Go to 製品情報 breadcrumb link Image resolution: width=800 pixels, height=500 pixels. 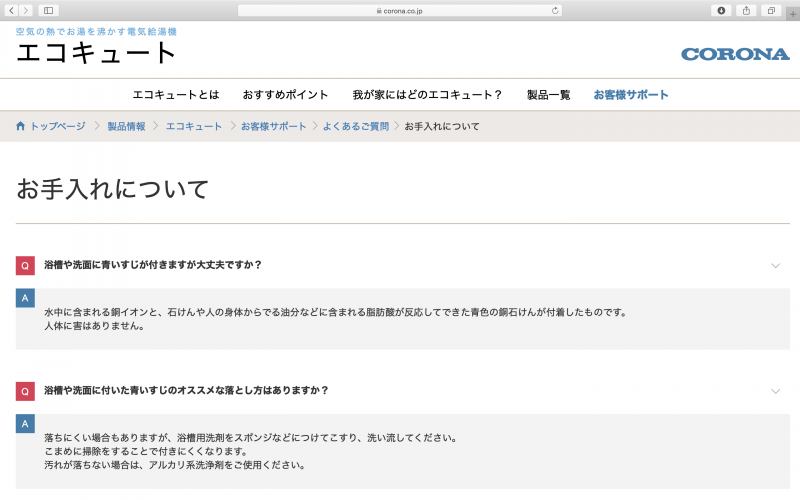(126, 126)
